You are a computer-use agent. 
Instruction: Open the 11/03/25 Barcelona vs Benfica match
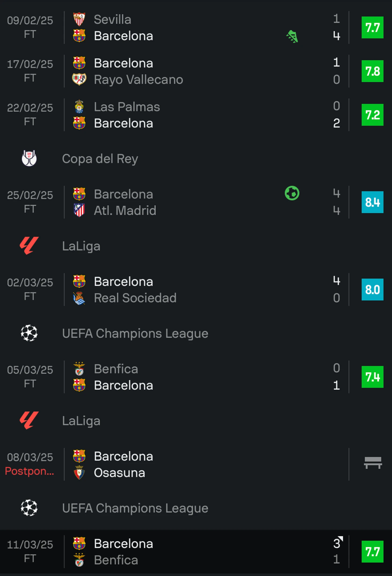(x=188, y=552)
